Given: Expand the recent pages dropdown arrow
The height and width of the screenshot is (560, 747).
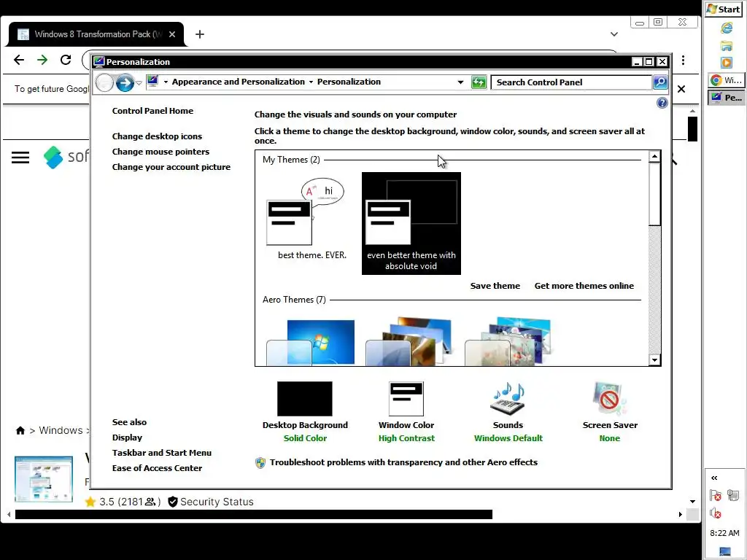Looking at the screenshot, I should [x=139, y=83].
